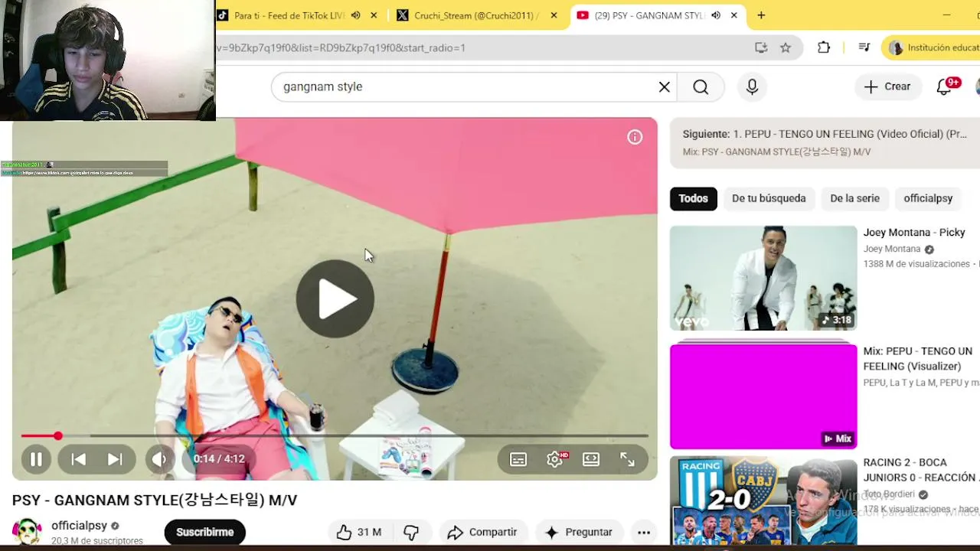This screenshot has width=980, height=551.
Task: Dislike the video
Action: (411, 532)
